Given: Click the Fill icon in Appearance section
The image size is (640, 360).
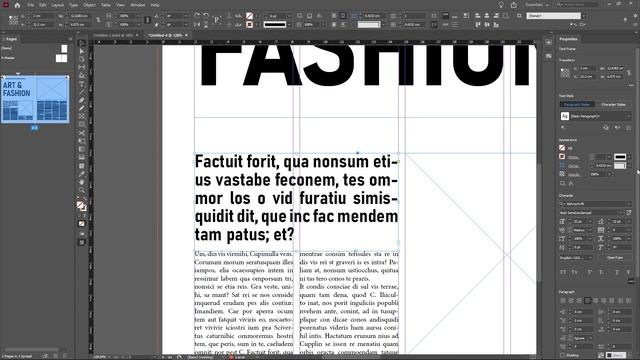Looking at the screenshot, I should [x=562, y=148].
